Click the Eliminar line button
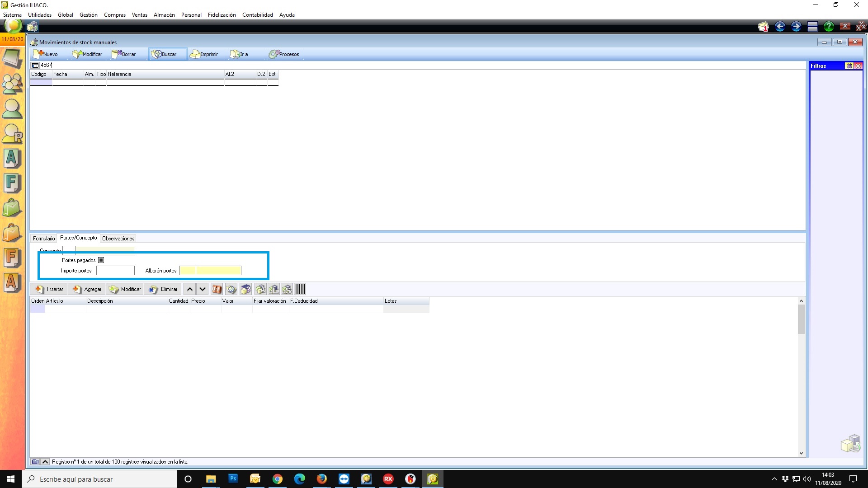The height and width of the screenshot is (488, 868). tap(163, 289)
